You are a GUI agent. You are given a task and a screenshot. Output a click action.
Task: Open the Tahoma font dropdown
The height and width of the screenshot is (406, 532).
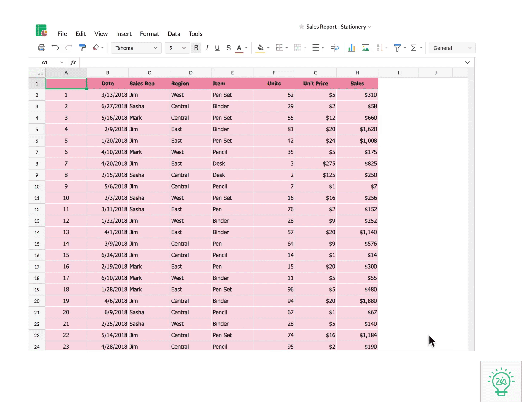click(x=136, y=48)
